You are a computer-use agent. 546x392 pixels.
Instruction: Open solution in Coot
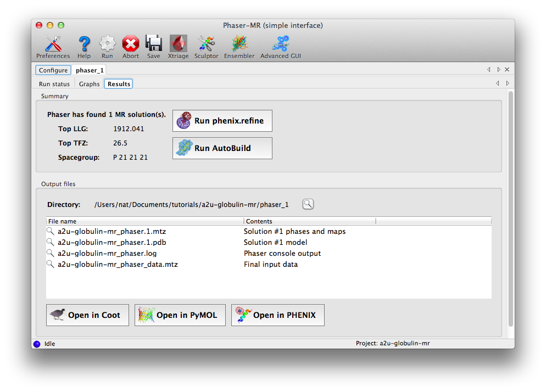[x=87, y=315]
